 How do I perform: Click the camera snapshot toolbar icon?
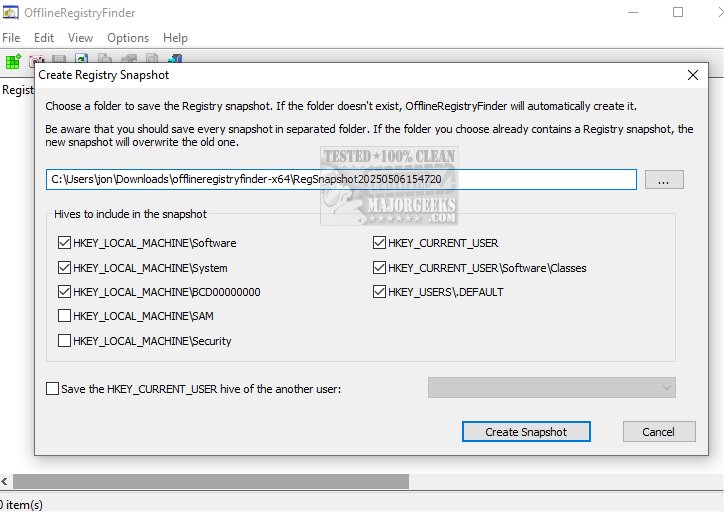click(x=35, y=60)
